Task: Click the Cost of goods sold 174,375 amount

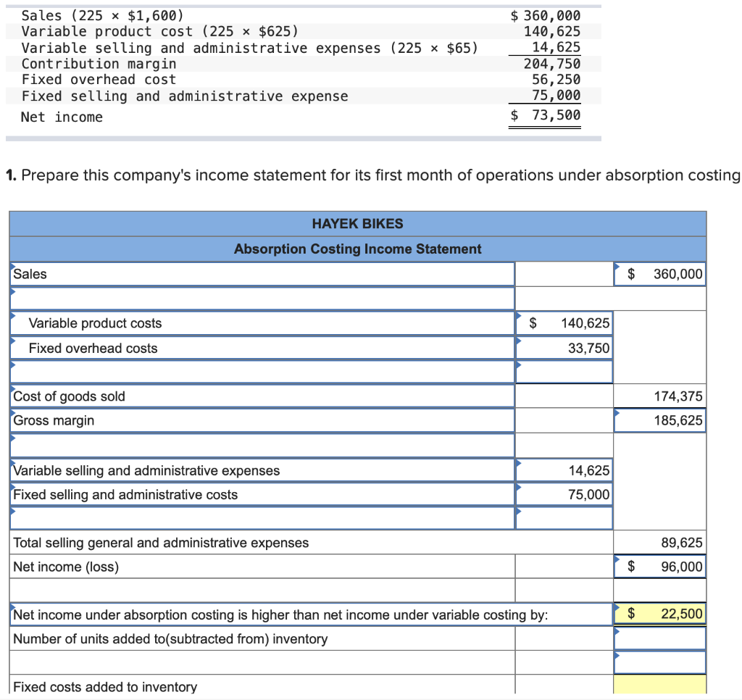Action: pos(659,396)
